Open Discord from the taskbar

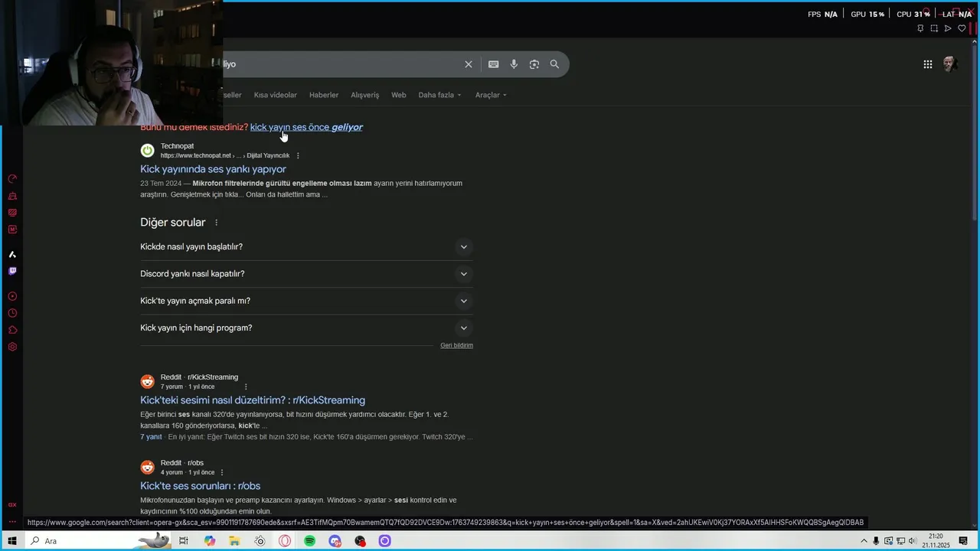pos(335,541)
